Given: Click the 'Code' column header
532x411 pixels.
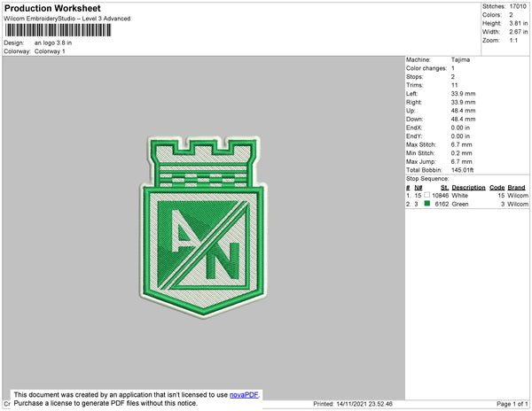Looking at the screenshot, I should [x=497, y=188].
